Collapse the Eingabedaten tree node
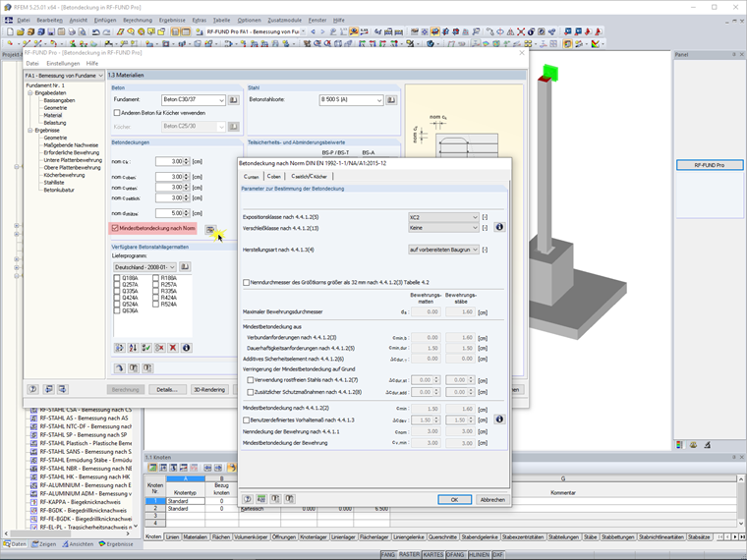747x560 pixels. coord(30,93)
